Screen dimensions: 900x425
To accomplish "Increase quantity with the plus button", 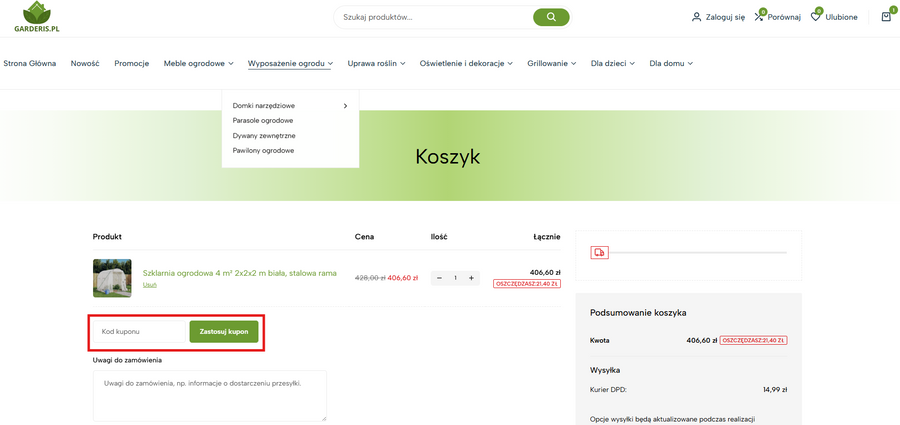I will click(x=471, y=278).
